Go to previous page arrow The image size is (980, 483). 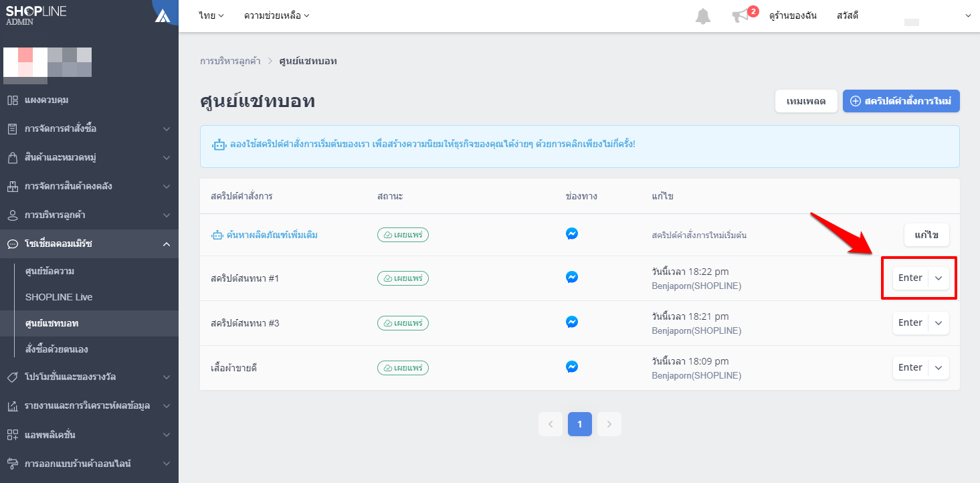(x=551, y=424)
